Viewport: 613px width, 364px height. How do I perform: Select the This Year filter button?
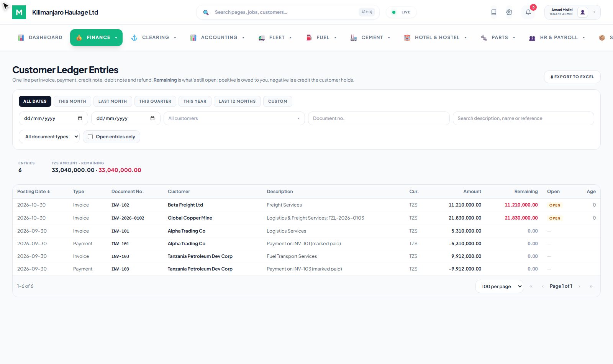195,101
